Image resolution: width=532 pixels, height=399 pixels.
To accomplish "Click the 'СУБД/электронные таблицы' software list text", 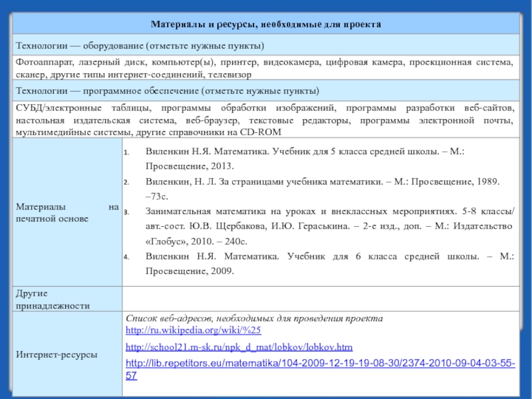I will pyautogui.click(x=265, y=120).
